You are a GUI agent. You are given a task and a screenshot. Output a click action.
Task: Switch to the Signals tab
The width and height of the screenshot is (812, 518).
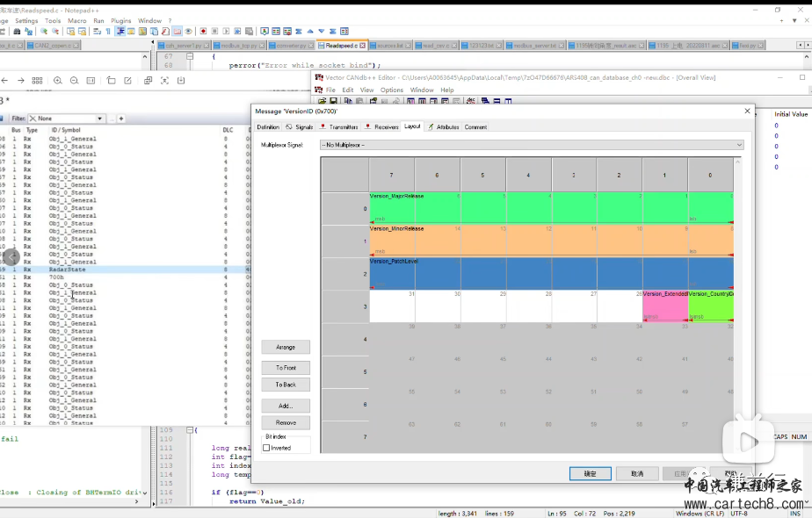coord(300,127)
